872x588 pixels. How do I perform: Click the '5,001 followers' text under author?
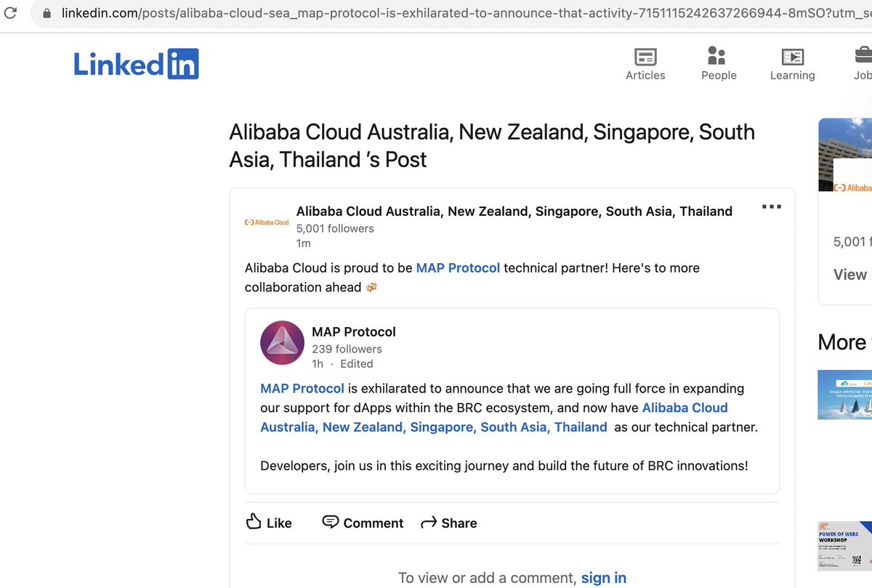(x=335, y=228)
